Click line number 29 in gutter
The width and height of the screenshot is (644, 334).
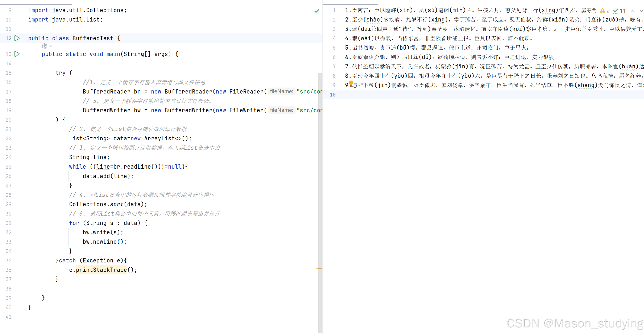(9, 204)
